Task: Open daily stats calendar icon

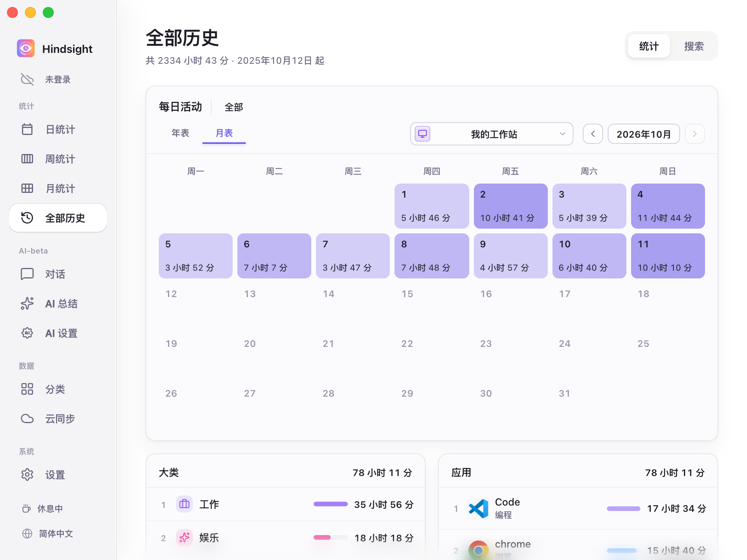Action: [27, 129]
